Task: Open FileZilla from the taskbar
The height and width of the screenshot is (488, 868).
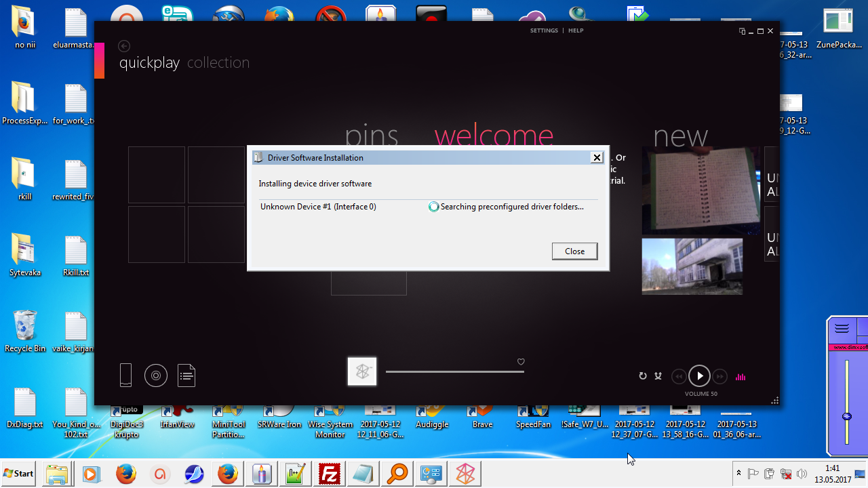Action: (x=330, y=474)
